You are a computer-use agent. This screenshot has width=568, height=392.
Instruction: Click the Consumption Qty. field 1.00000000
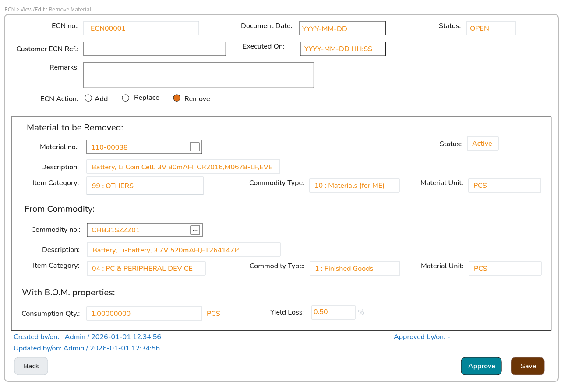[144, 313]
